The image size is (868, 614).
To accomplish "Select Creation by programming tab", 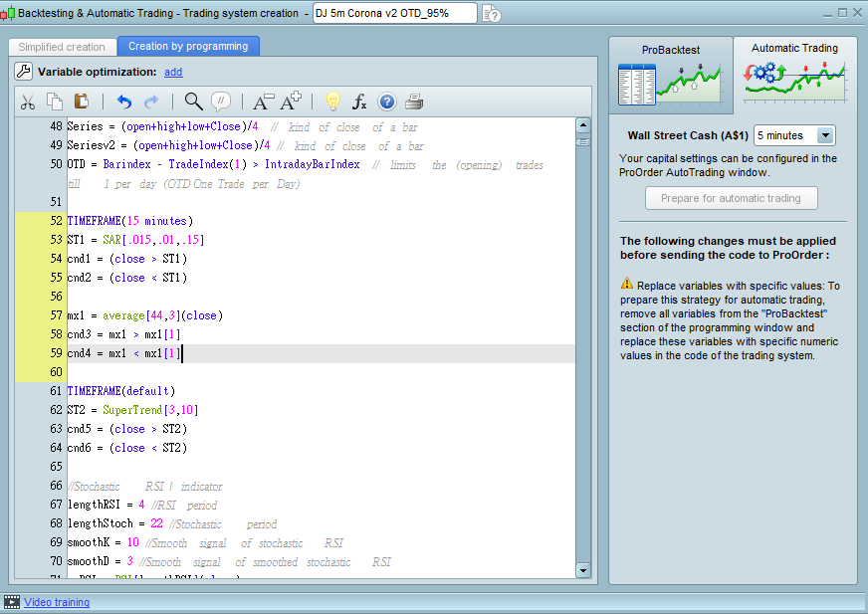I will tap(188, 47).
